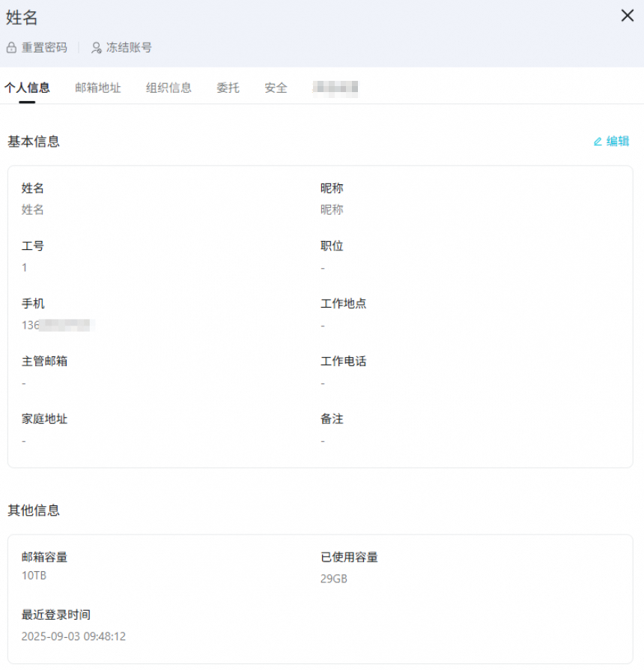The width and height of the screenshot is (644, 670).
Task: Click the 工号 value 1
Action: (25, 267)
